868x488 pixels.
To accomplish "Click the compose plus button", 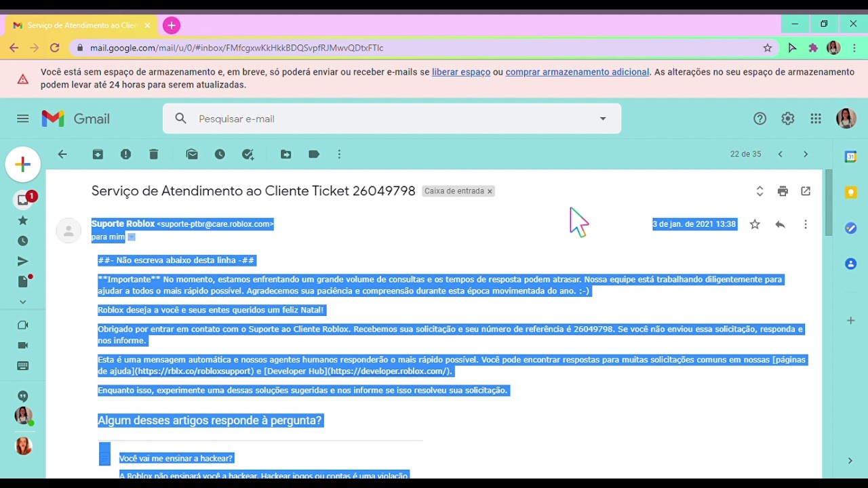I will [22, 164].
